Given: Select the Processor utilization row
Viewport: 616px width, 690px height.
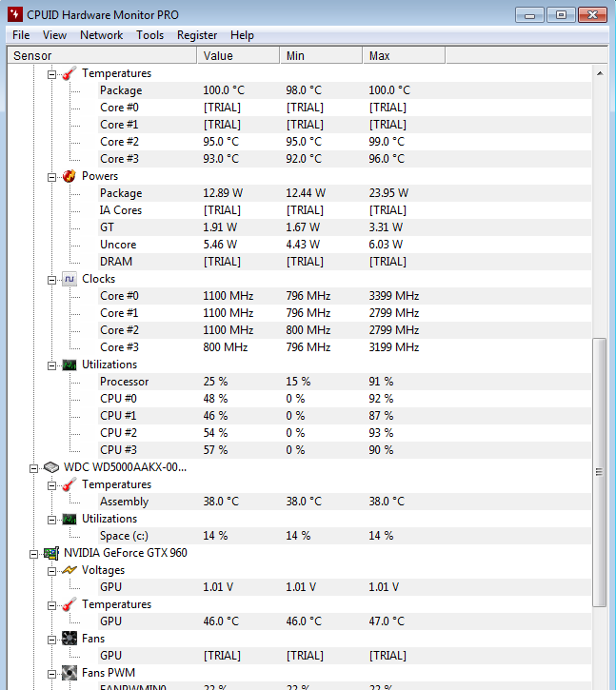Looking at the screenshot, I should (x=344, y=382).
